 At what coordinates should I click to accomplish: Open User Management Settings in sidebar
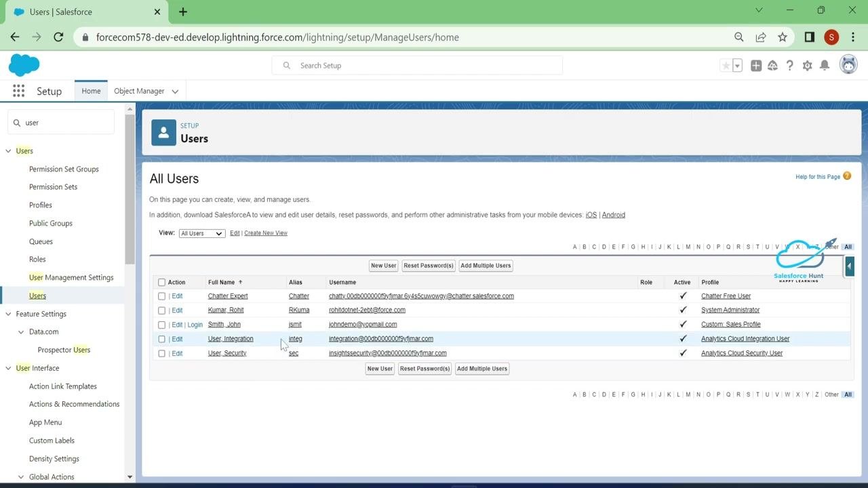tap(71, 278)
